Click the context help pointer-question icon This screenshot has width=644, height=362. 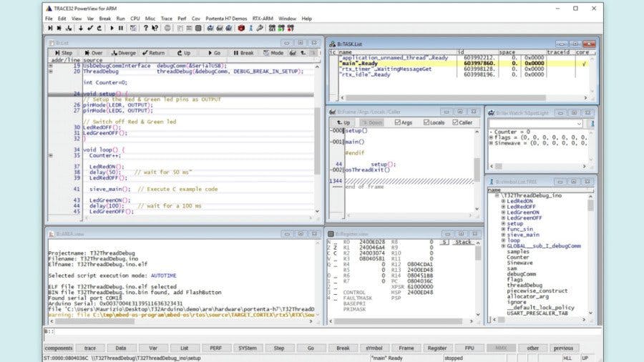tap(155, 29)
